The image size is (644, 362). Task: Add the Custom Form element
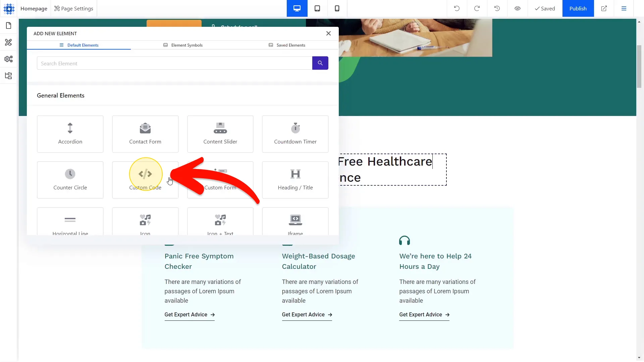pos(220,180)
